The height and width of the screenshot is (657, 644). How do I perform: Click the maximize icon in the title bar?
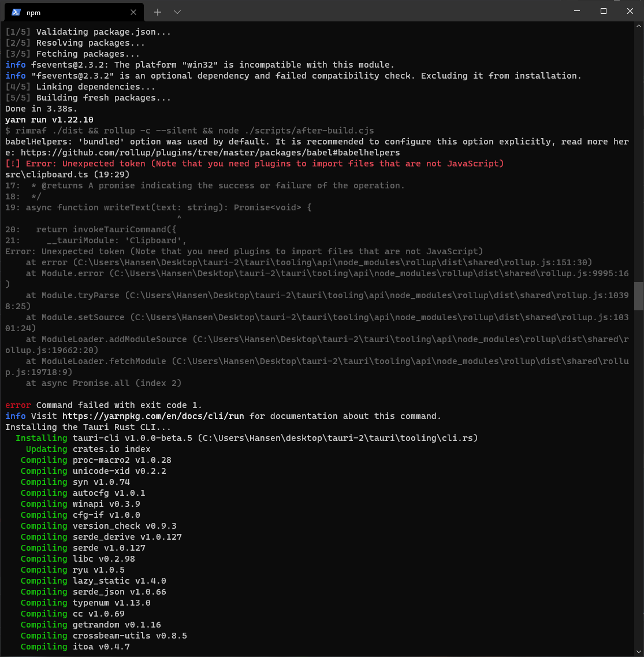tap(603, 11)
